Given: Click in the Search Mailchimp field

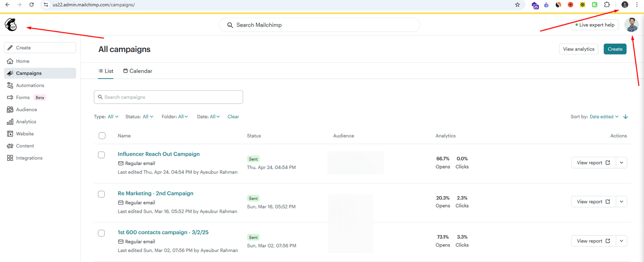Looking at the screenshot, I should (319, 25).
